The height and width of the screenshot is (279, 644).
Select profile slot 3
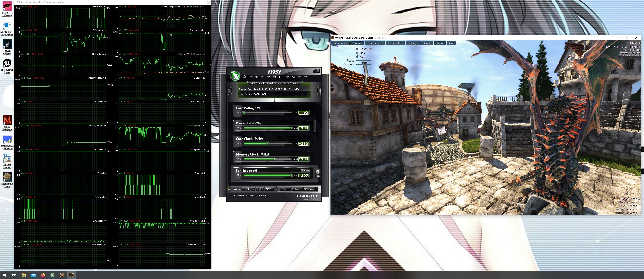click(x=253, y=189)
